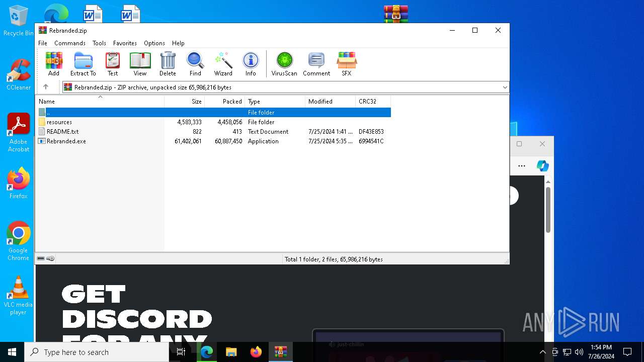644x362 pixels.
Task: Open Adobe Acrobat desktop shortcut
Action: click(x=19, y=132)
